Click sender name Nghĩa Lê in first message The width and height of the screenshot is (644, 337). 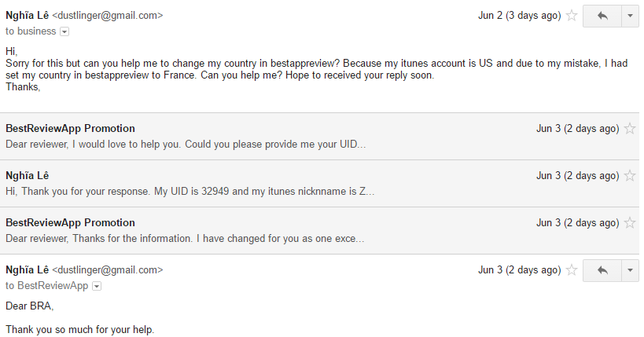[x=27, y=15]
